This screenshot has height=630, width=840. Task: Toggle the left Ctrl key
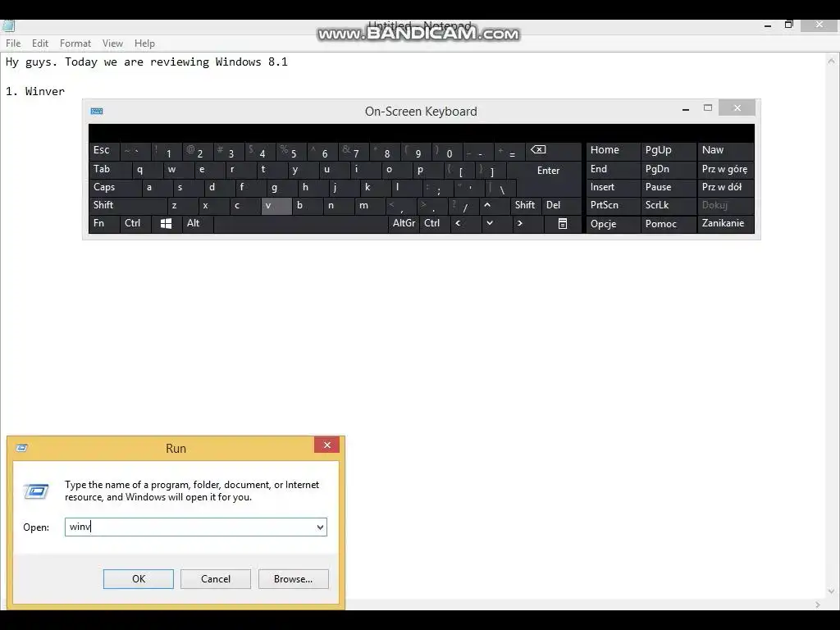(135, 223)
